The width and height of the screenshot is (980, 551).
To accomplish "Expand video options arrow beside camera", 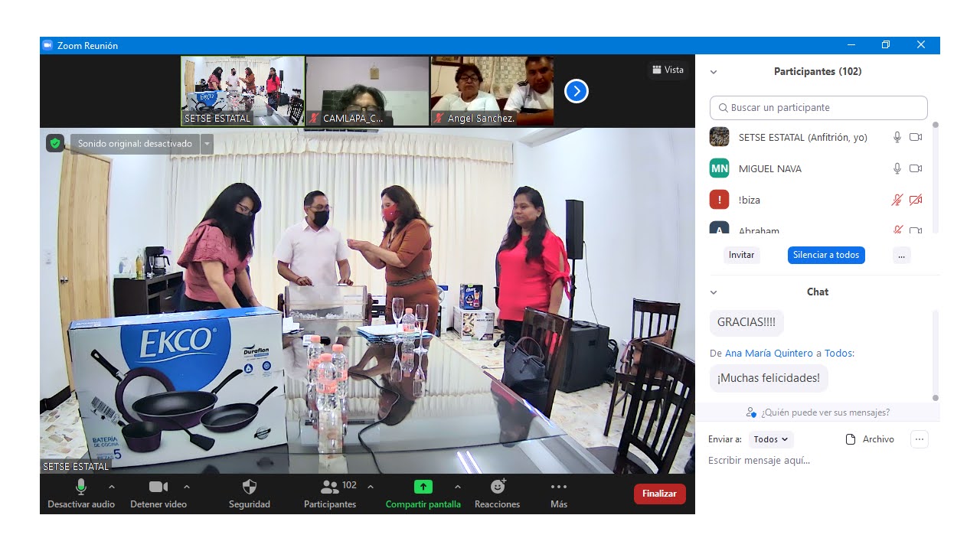I will coord(187,487).
